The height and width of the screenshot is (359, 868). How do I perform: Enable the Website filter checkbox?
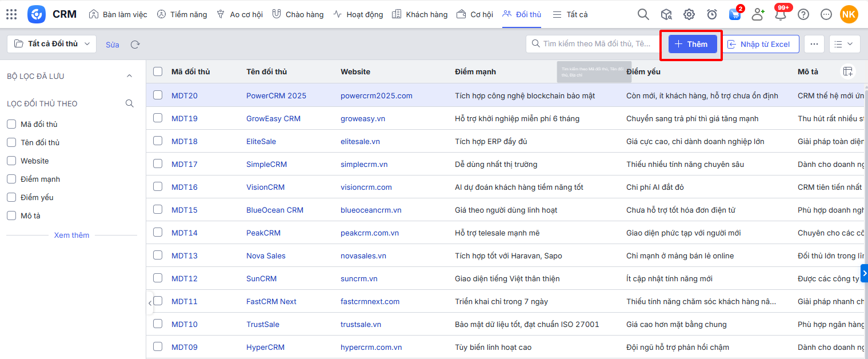pyautogui.click(x=11, y=161)
